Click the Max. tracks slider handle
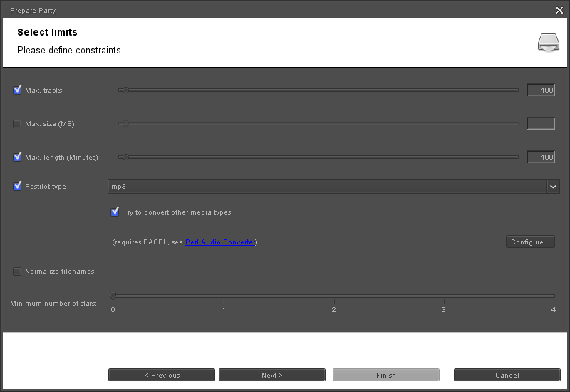Screen dimensions: 570x392 point(126,91)
